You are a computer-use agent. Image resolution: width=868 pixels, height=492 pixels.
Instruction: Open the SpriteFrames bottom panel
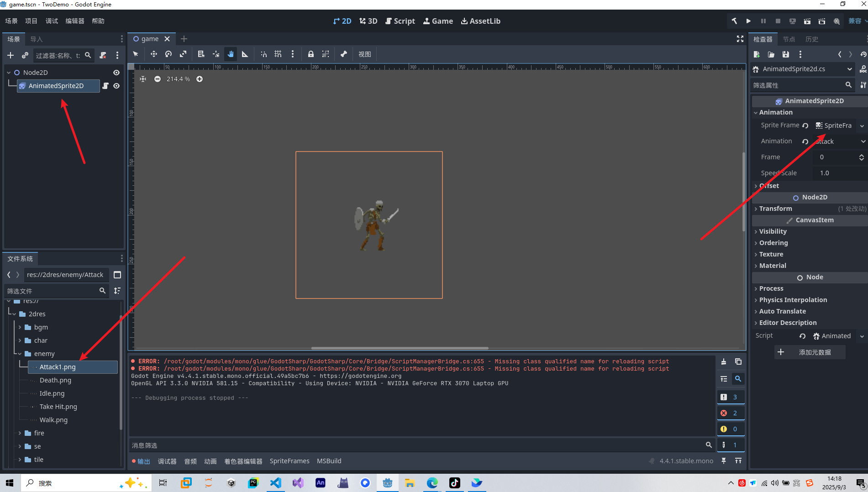click(x=289, y=461)
